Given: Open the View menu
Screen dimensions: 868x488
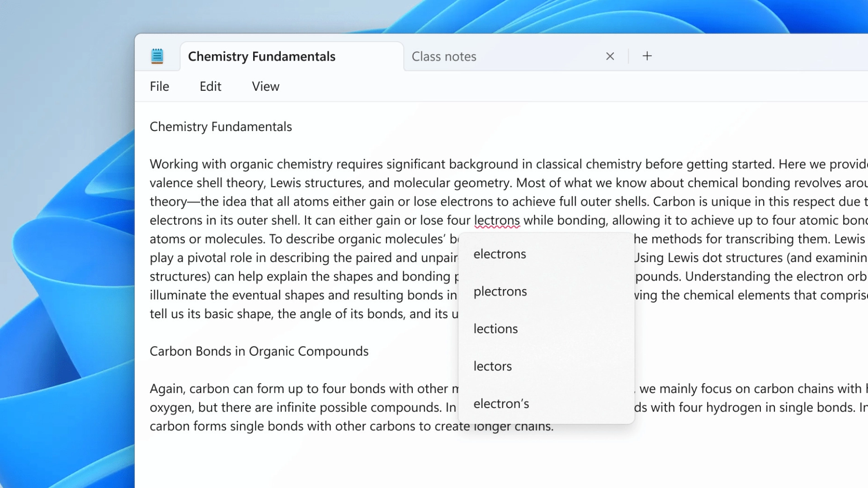Looking at the screenshot, I should 265,86.
